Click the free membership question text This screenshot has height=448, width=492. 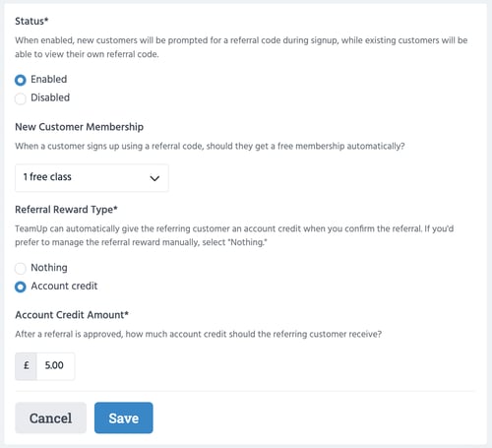pyautogui.click(x=210, y=146)
